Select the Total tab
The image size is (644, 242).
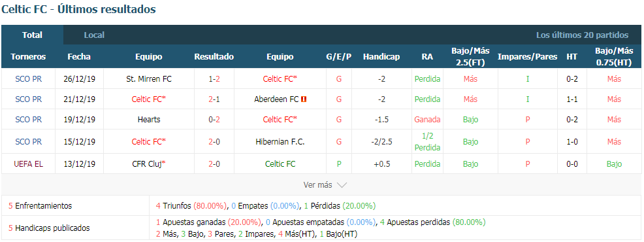pyautogui.click(x=33, y=35)
